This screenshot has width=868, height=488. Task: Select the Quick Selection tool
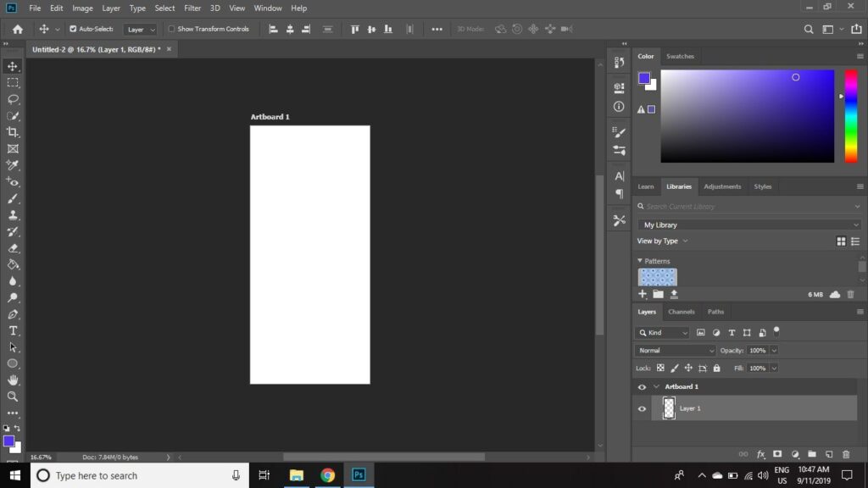point(13,116)
